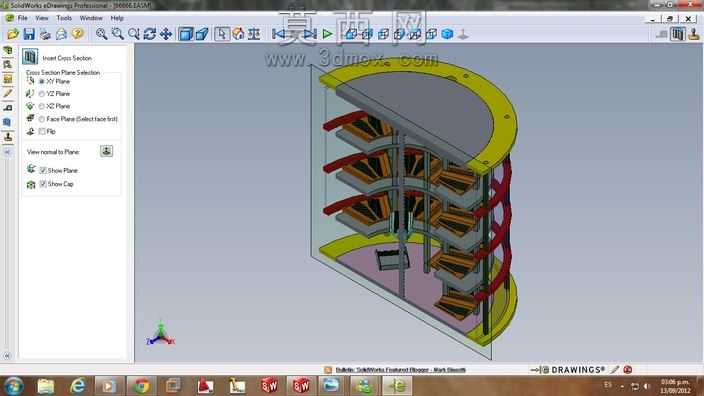Click the Cross Section icon at top right
The width and height of the screenshot is (704, 396).
[678, 34]
